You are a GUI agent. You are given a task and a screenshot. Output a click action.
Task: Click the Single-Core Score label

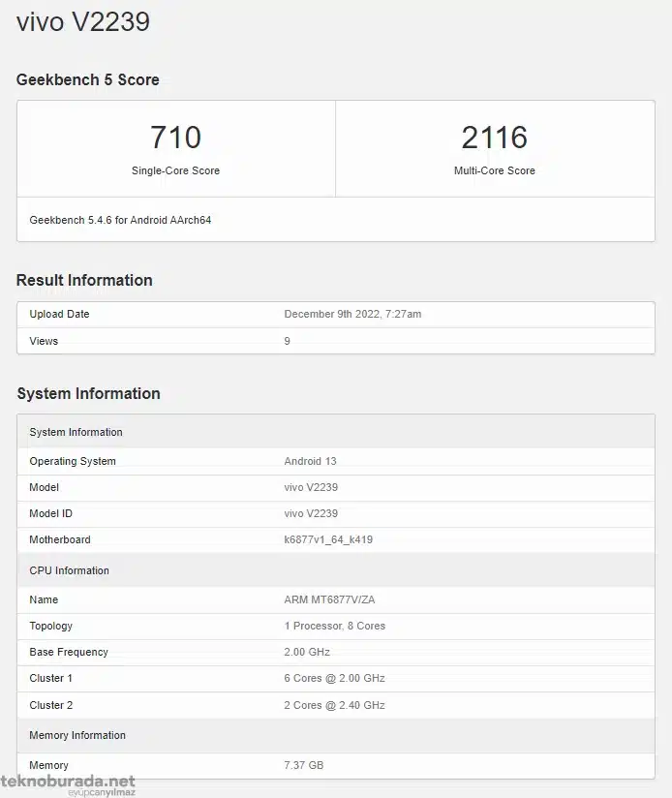tap(175, 170)
